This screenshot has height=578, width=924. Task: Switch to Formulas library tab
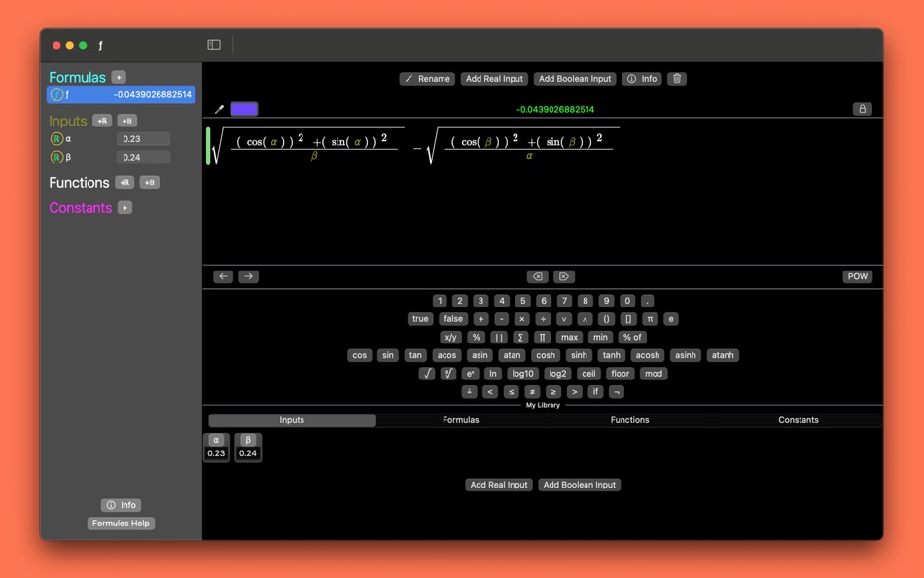point(461,420)
